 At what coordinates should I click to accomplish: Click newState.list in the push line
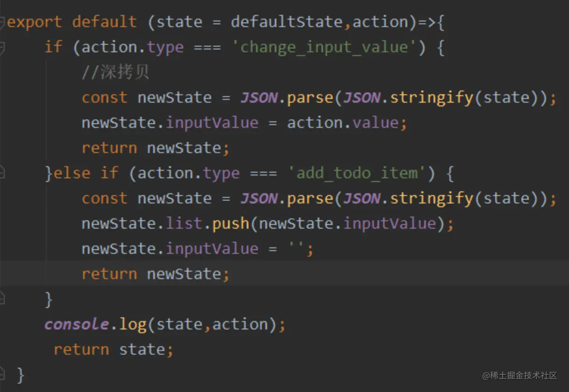click(142, 224)
